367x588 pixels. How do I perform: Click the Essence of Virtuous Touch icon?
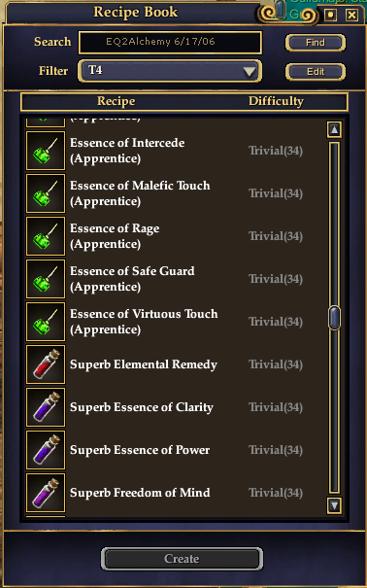(46, 322)
